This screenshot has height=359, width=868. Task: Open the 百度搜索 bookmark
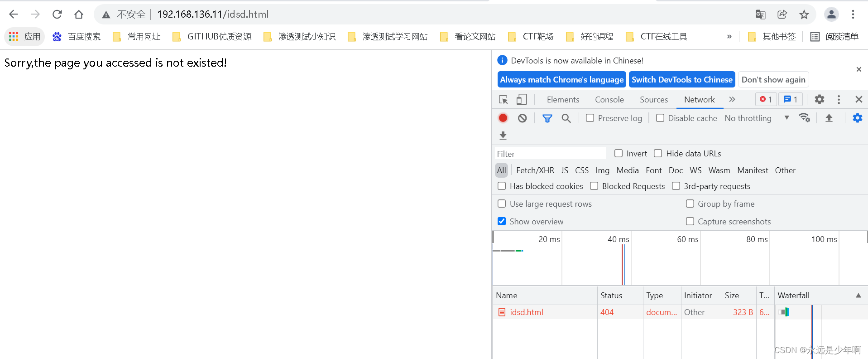77,37
